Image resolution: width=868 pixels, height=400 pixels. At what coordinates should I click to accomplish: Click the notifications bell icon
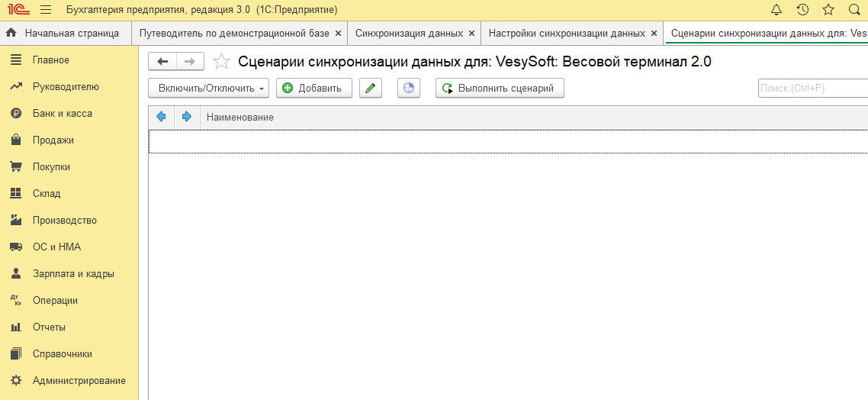point(776,10)
